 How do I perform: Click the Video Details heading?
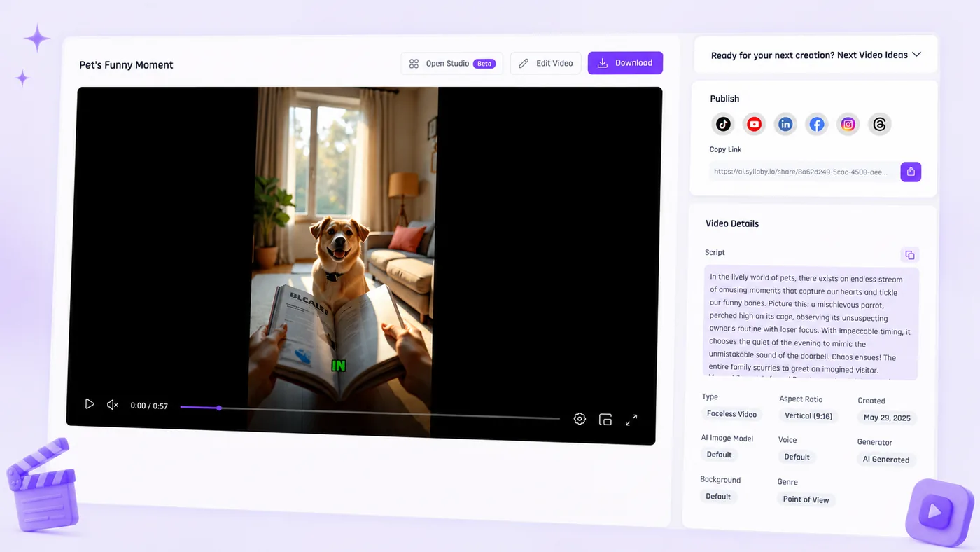(x=732, y=223)
